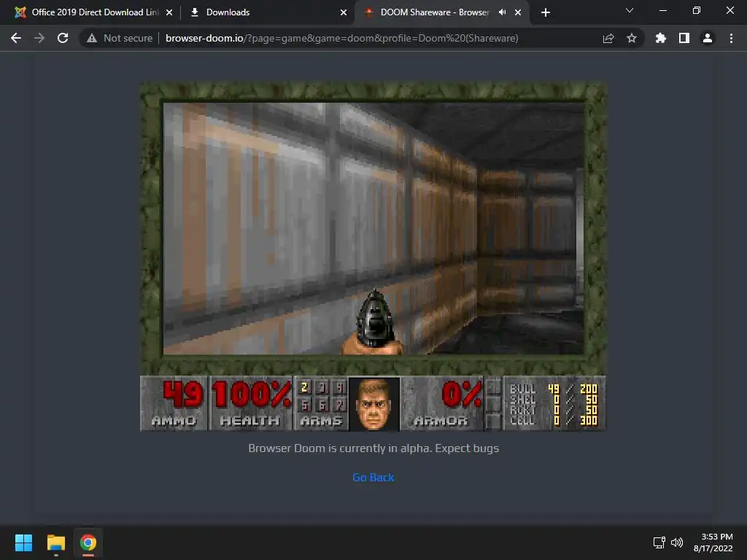
Task: Click the 'Browser Doom is currently in alpha' notice
Action: pos(373,448)
